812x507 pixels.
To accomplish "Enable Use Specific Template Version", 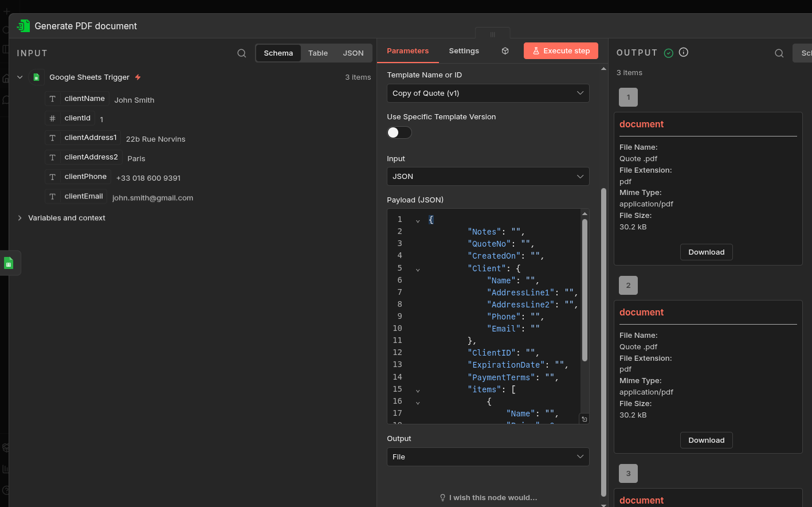I will tap(399, 132).
